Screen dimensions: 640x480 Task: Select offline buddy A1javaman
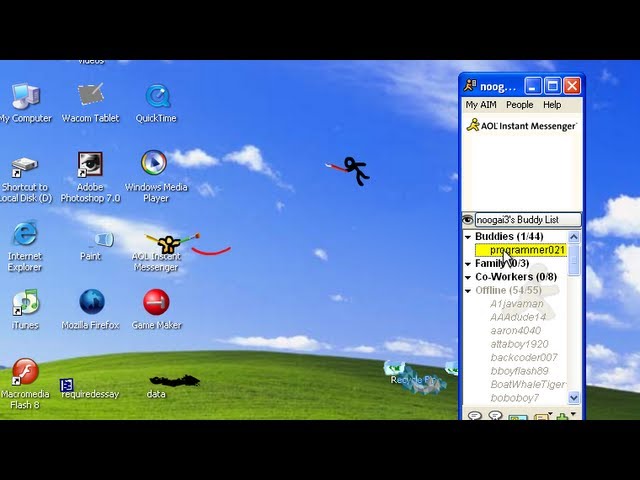pos(517,304)
